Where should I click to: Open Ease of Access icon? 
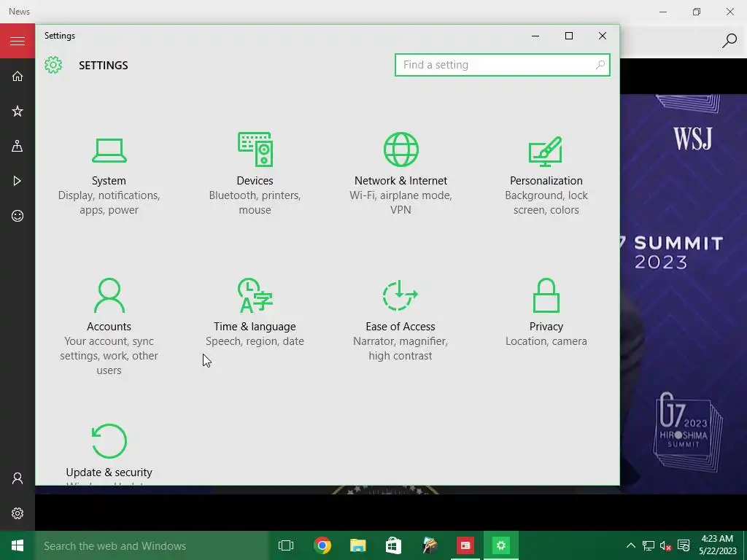click(400, 295)
